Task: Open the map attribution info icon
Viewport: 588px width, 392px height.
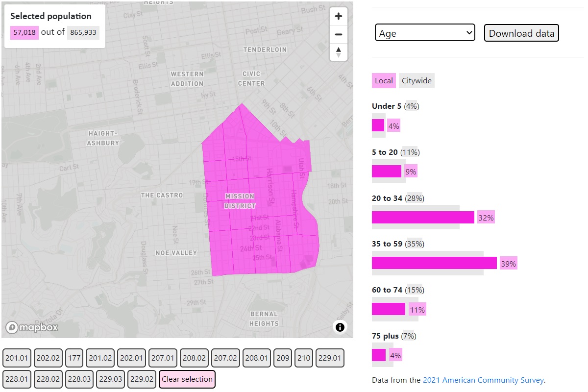Action: click(340, 327)
